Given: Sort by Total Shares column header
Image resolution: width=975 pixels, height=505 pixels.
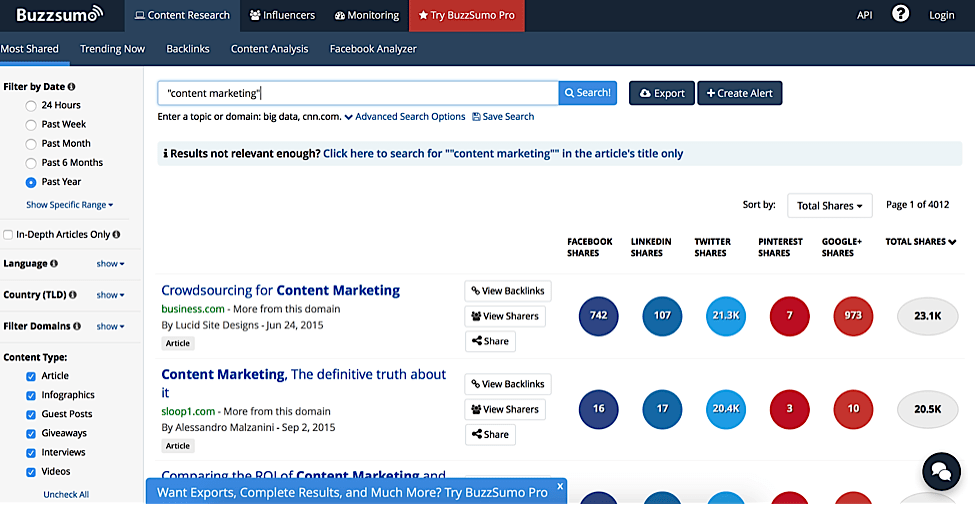Looking at the screenshot, I should click(920, 241).
